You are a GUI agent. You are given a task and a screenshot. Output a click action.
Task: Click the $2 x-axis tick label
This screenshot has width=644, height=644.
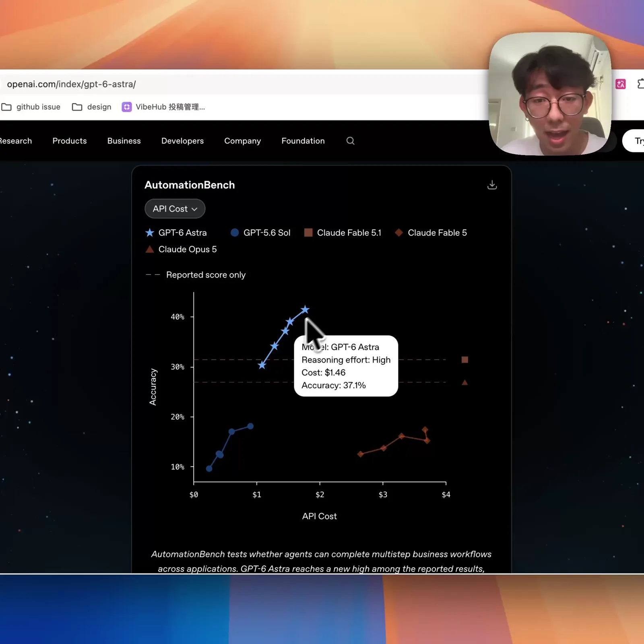click(x=320, y=495)
